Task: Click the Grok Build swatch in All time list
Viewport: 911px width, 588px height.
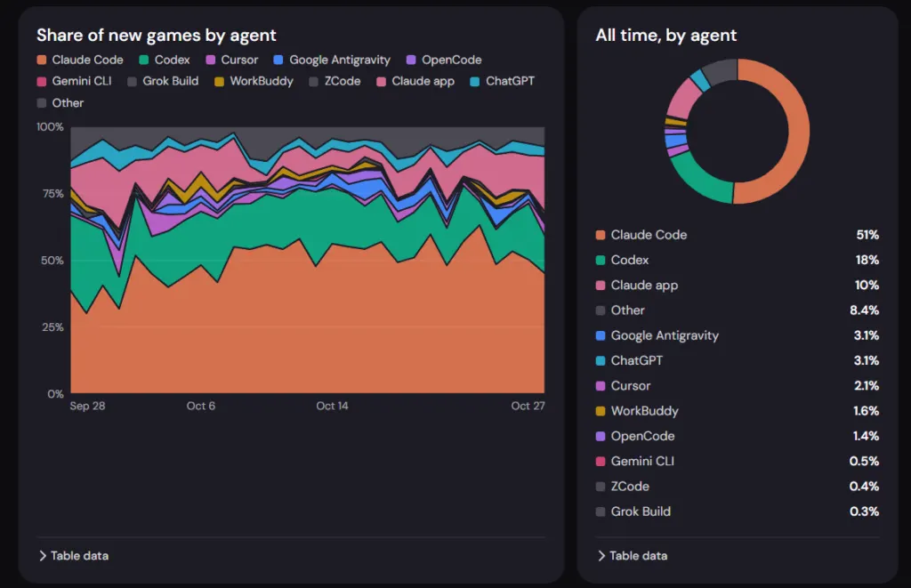Action: (601, 511)
